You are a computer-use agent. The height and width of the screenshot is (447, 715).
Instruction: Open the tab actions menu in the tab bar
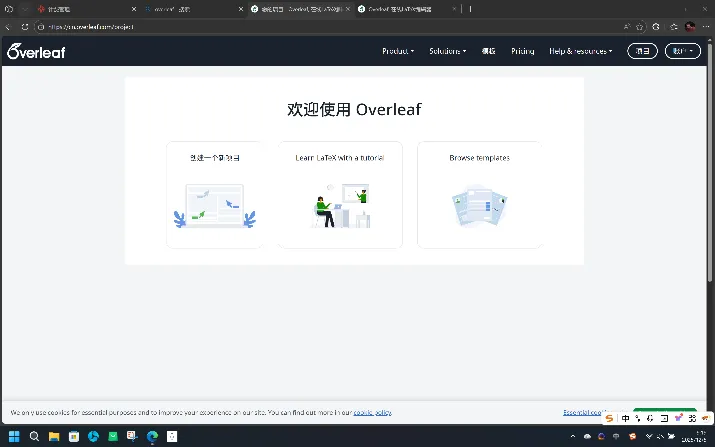(x=25, y=9)
